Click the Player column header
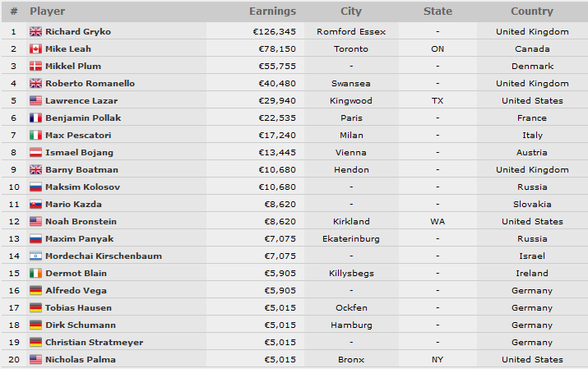This screenshot has width=588, height=369. [x=47, y=12]
